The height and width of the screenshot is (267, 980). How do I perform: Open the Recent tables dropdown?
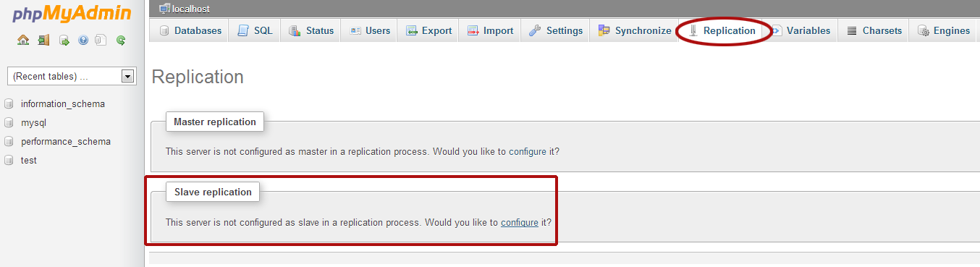(71, 76)
